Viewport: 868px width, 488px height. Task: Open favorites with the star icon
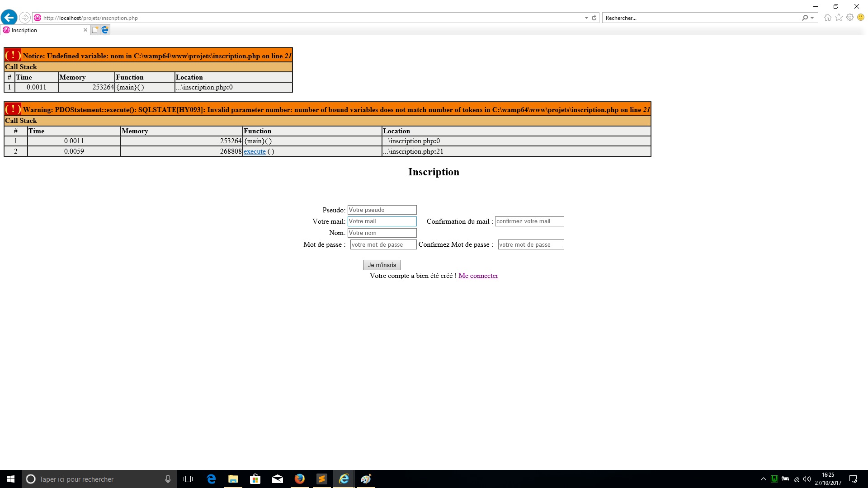coord(839,17)
